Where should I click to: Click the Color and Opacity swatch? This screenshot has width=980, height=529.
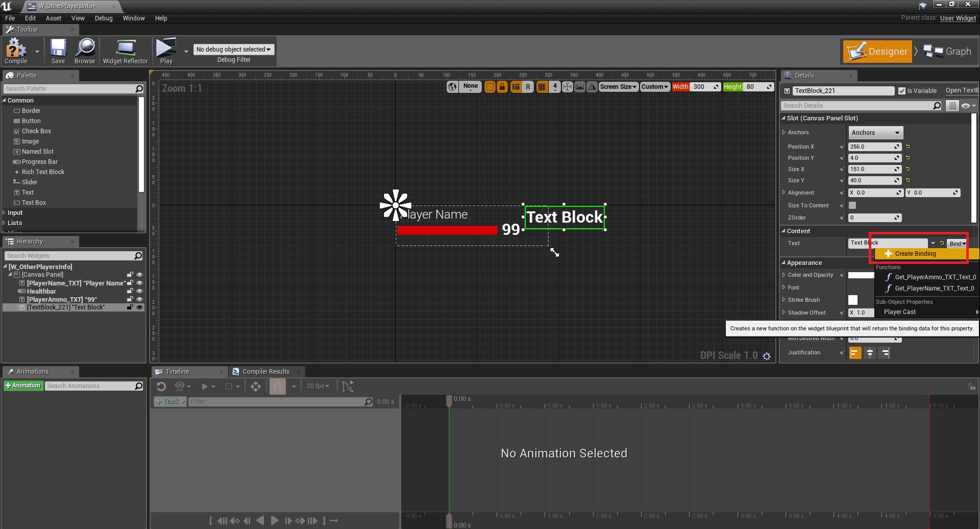pos(861,275)
